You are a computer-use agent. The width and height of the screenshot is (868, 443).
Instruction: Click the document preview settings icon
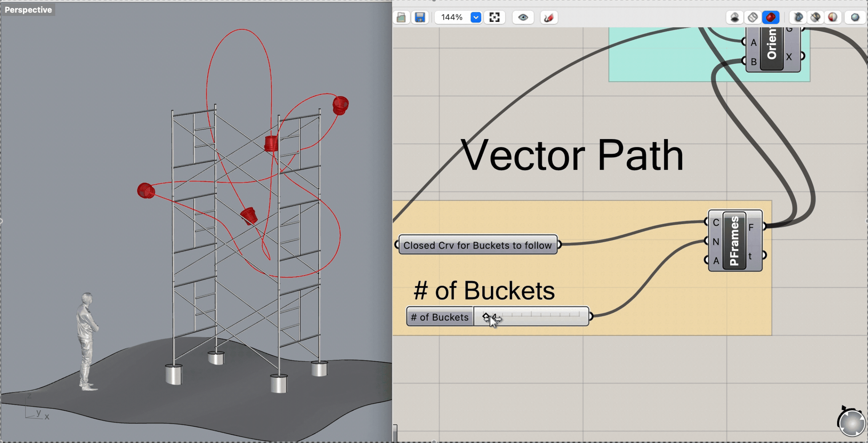coord(815,17)
